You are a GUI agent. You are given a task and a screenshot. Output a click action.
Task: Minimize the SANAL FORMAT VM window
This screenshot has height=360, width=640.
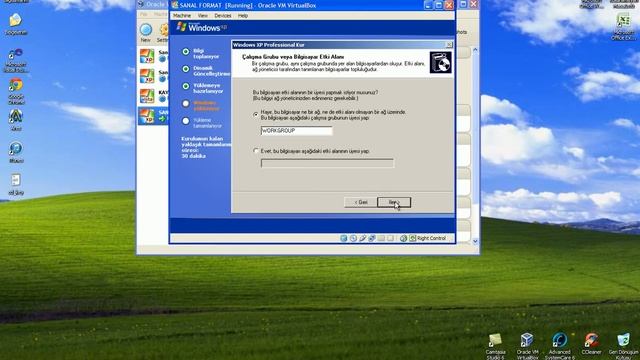click(x=428, y=5)
